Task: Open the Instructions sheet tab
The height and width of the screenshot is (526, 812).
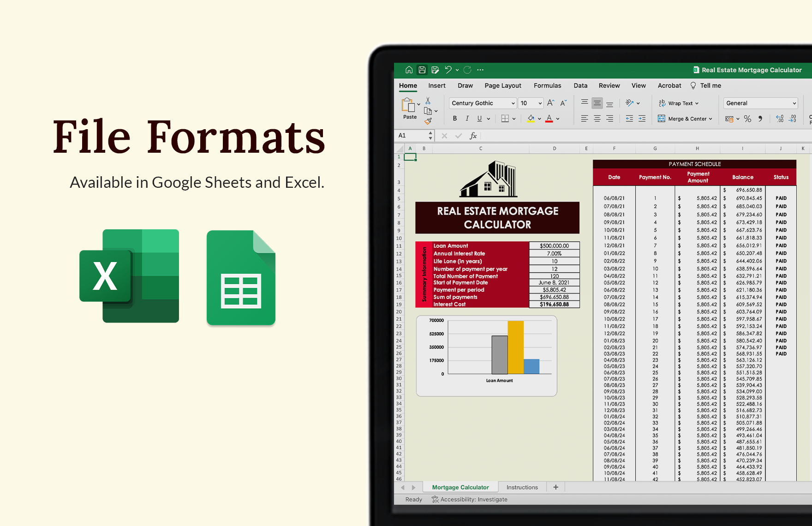Action: click(x=522, y=487)
